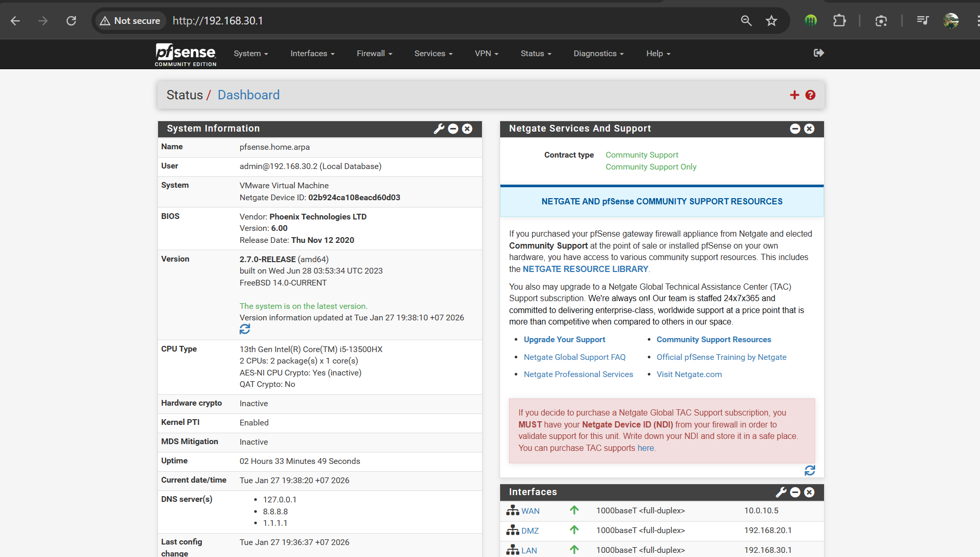
Task: Open the Status menu in navbar
Action: 535,54
